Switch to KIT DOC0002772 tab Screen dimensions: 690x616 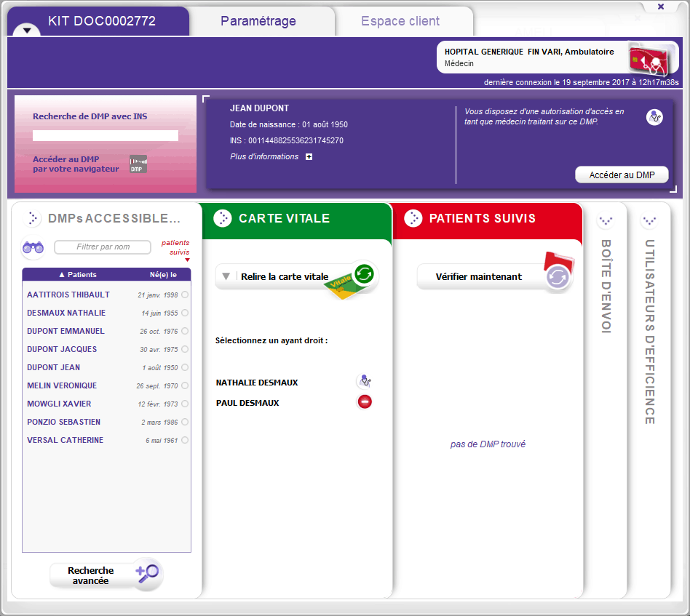click(102, 20)
